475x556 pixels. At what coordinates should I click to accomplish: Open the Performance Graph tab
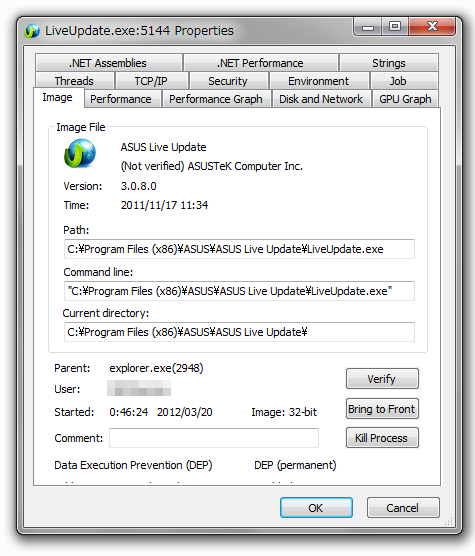[216, 99]
